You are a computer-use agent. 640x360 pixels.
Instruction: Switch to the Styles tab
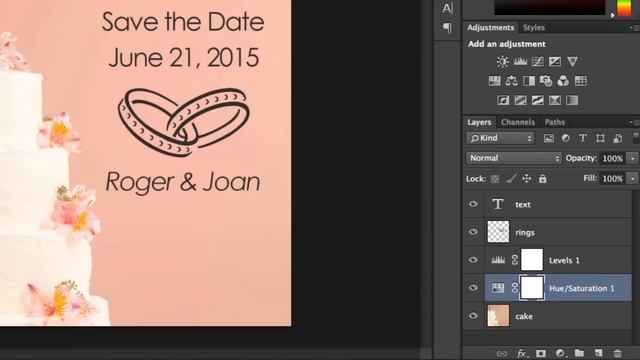coord(534,28)
